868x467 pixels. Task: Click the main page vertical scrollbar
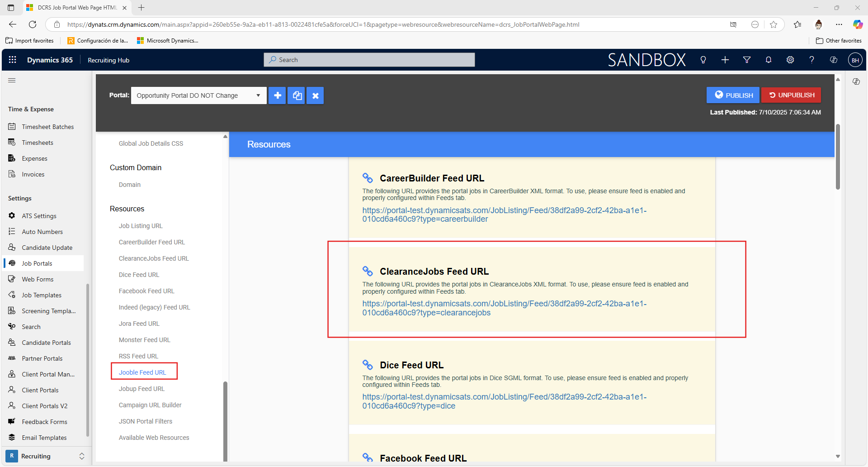point(838,156)
